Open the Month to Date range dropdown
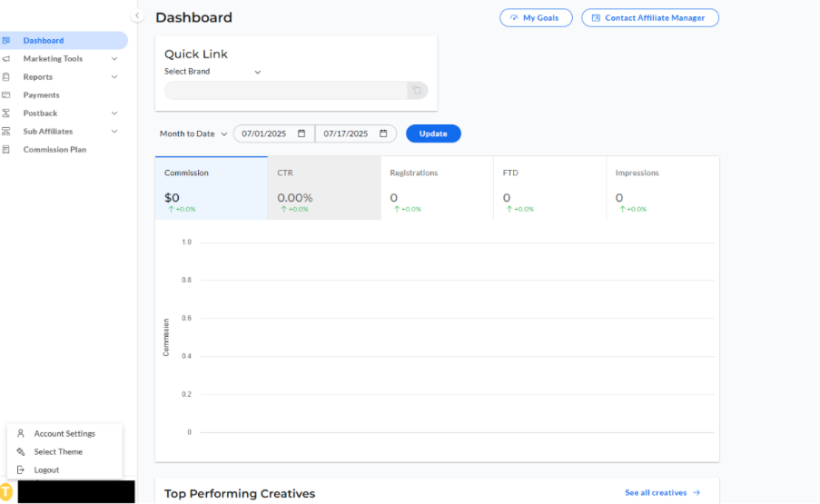 point(193,133)
